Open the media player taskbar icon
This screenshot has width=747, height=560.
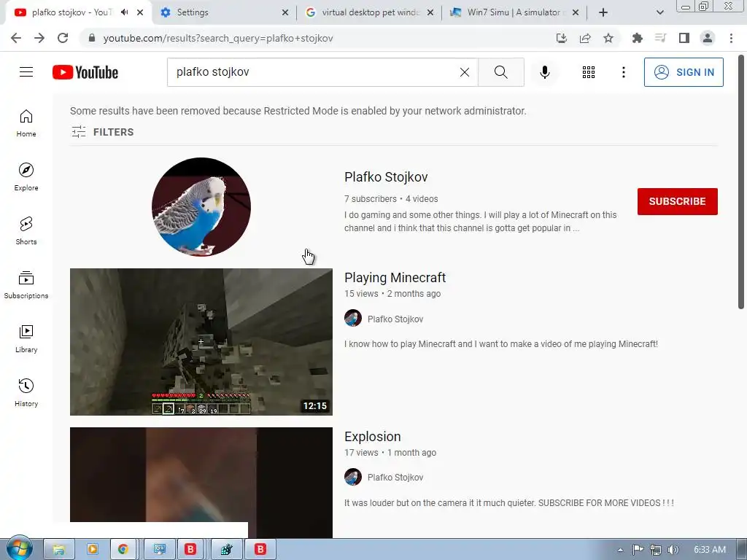coord(92,550)
